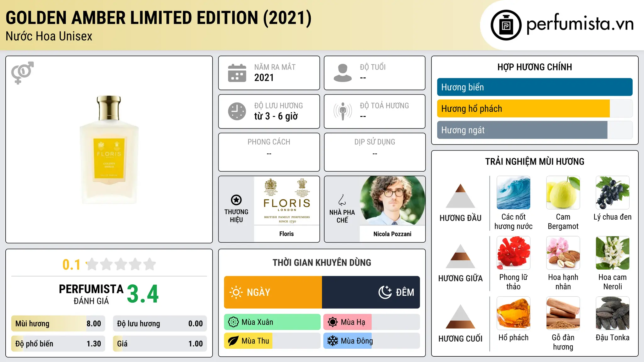Click the perfumista.vn bottle logo icon
This screenshot has width=644, height=362.
pyautogui.click(x=506, y=25)
